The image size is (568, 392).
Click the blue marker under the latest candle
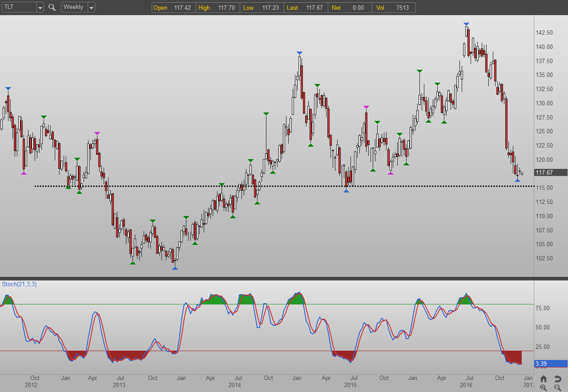(x=517, y=180)
